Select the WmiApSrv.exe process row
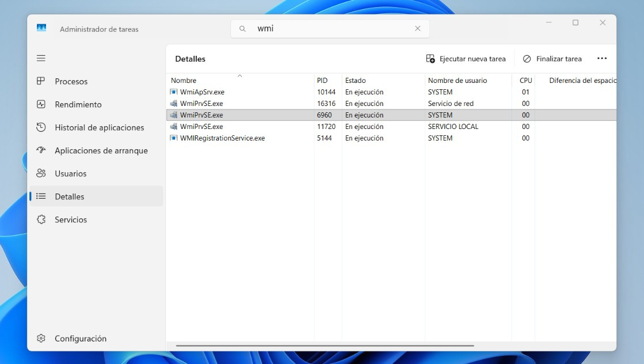 391,92
